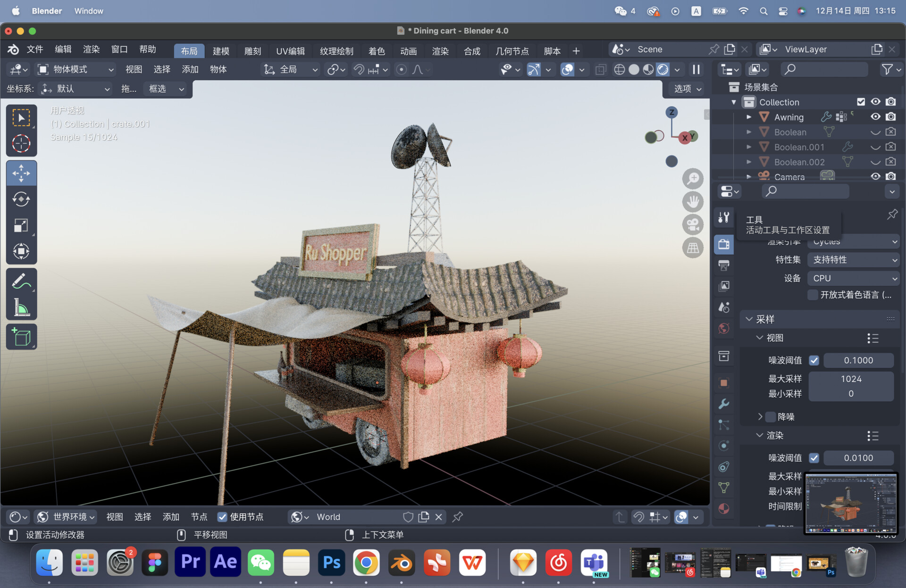Switch perspective/orthographic grid icon
The height and width of the screenshot is (588, 906).
pyautogui.click(x=693, y=248)
